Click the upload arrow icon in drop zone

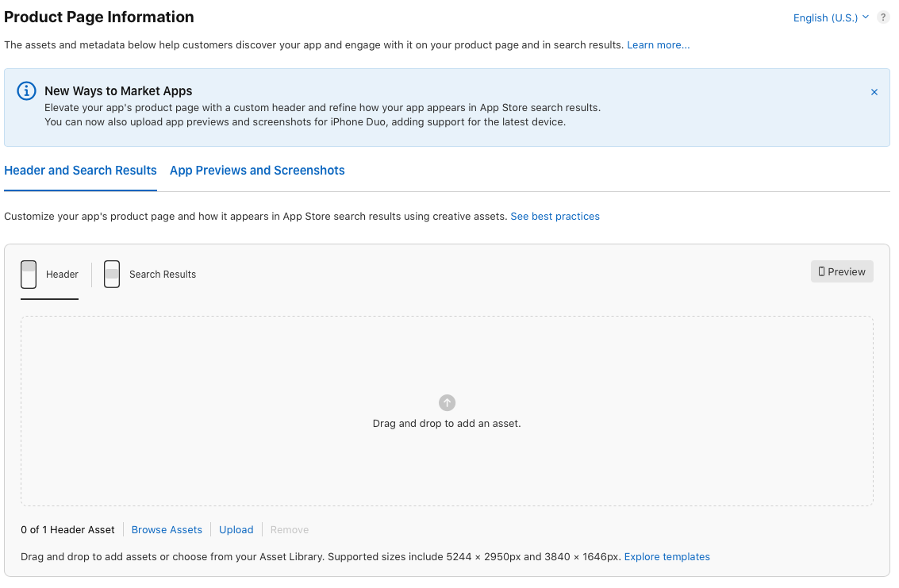coord(447,402)
